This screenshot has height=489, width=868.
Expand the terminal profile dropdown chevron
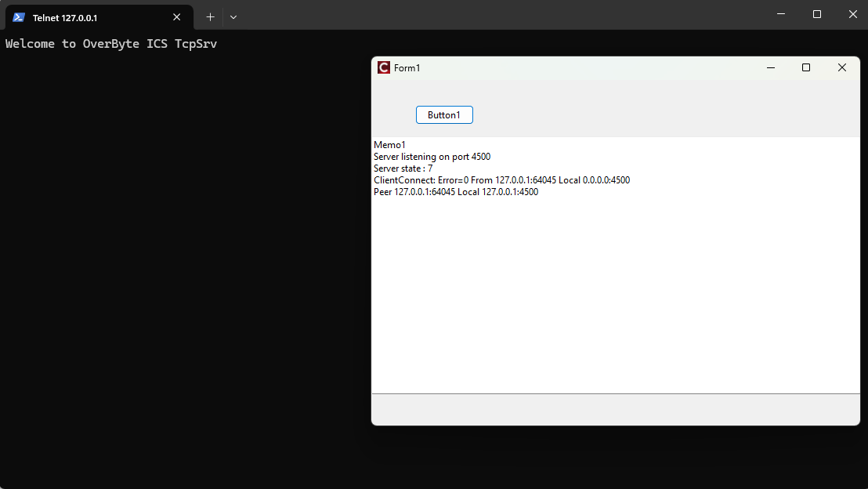pyautogui.click(x=233, y=17)
